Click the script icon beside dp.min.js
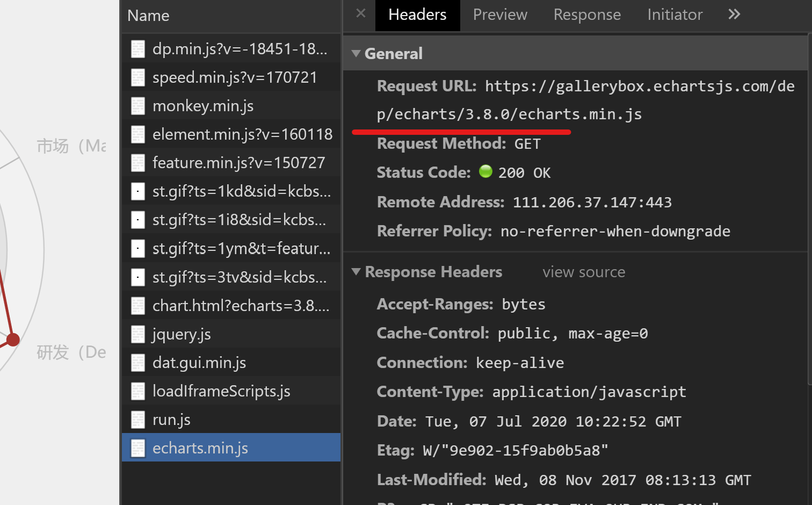Image resolution: width=812 pixels, height=505 pixels. [138, 48]
